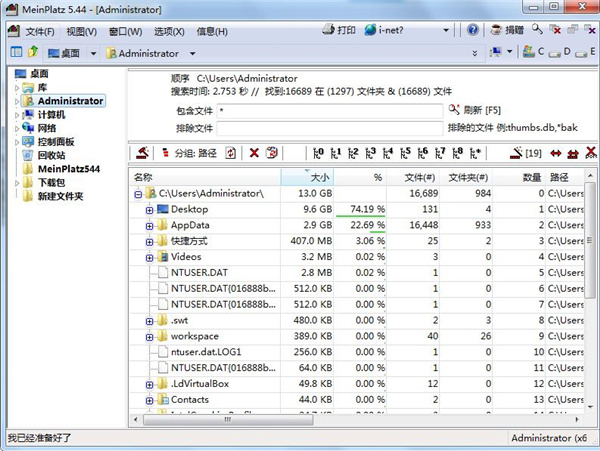Open the 分组: 路径 grouping selector
The width and height of the screenshot is (600, 451).
click(187, 153)
